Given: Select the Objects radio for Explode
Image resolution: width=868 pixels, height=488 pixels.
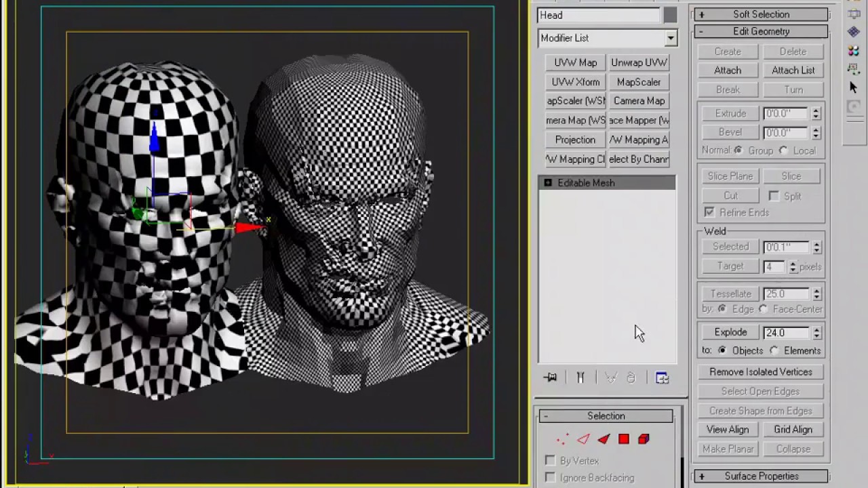Looking at the screenshot, I should pyautogui.click(x=722, y=351).
